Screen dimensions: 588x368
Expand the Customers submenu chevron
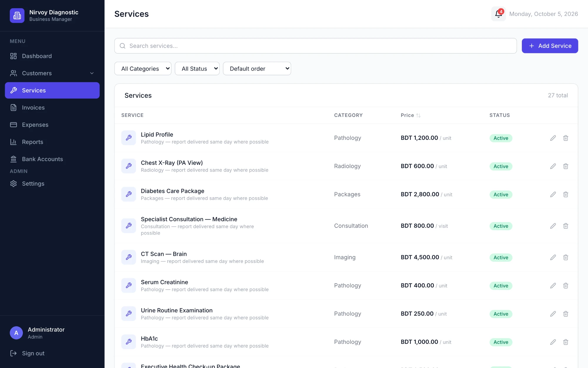pos(92,73)
